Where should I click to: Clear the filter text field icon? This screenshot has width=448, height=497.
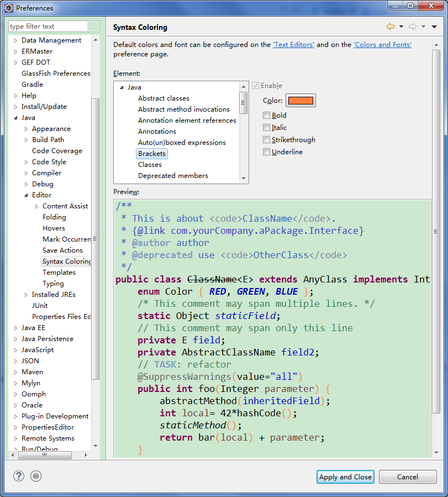click(93, 27)
